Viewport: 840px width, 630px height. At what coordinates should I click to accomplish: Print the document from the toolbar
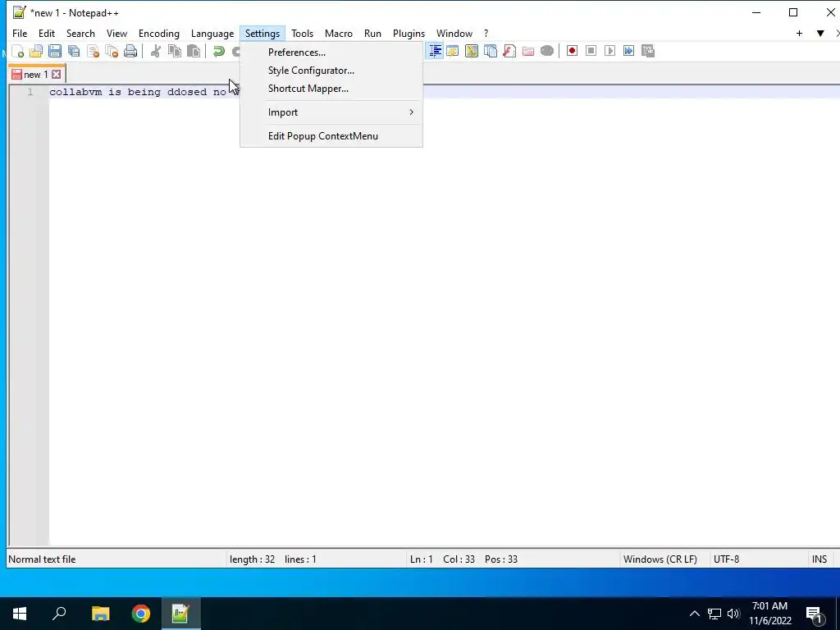tap(130, 51)
